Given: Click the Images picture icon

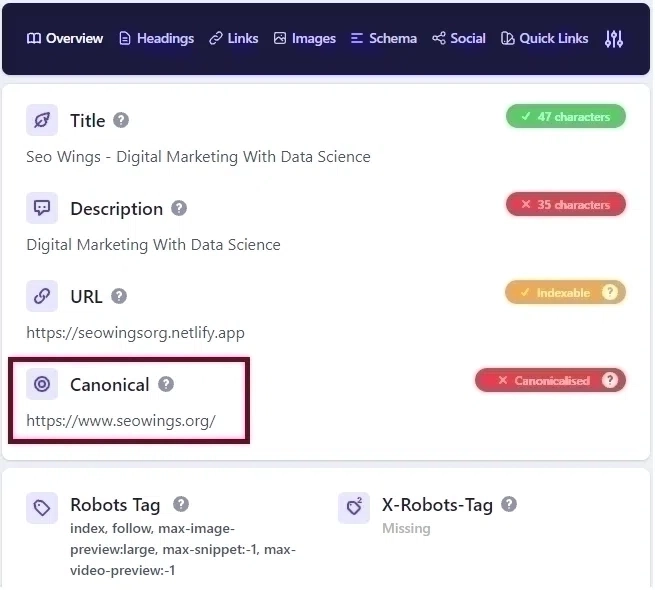Looking at the screenshot, I should (280, 38).
